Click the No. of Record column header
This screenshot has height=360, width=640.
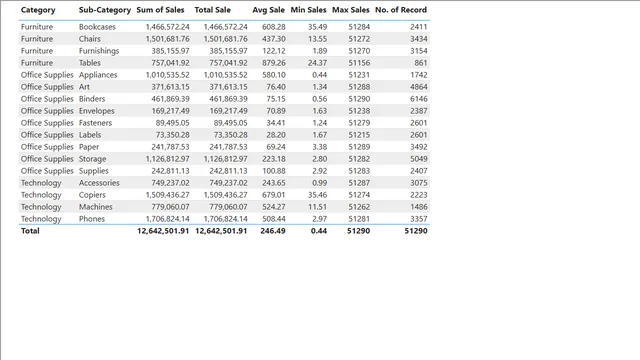(401, 10)
